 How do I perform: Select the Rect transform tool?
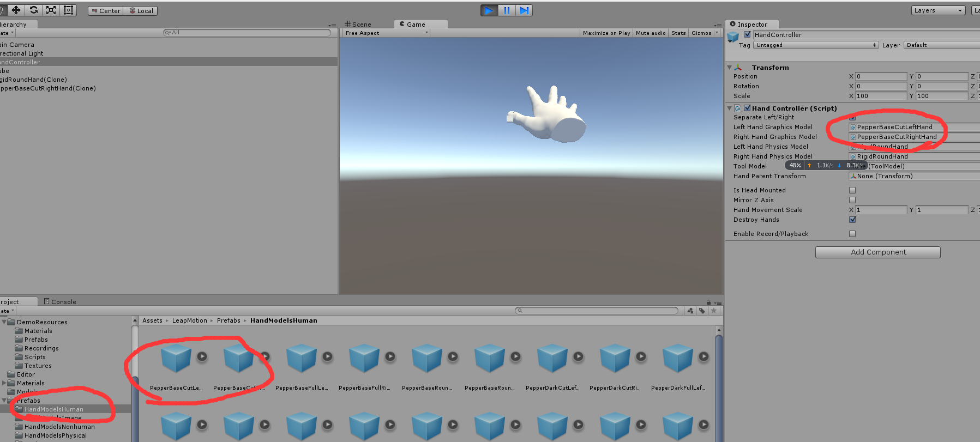point(68,10)
